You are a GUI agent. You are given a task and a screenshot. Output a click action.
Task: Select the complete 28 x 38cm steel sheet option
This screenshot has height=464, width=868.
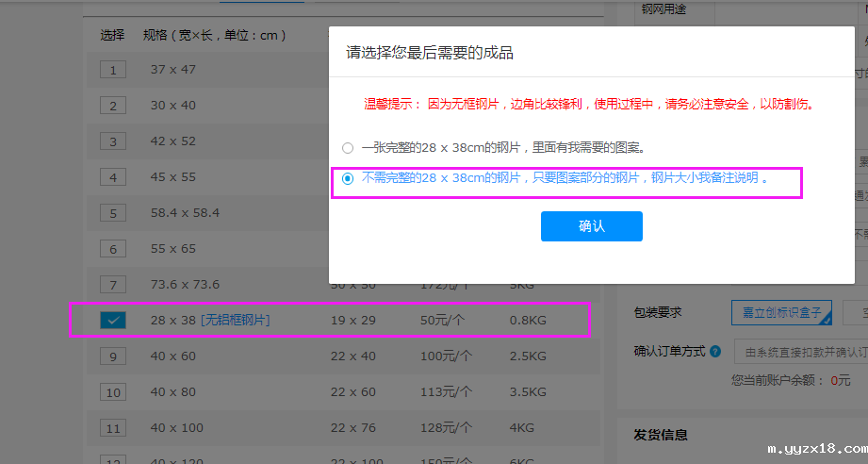(x=348, y=148)
